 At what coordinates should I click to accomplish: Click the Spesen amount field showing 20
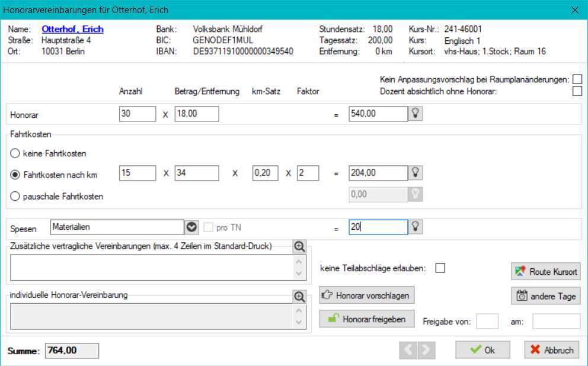pyautogui.click(x=378, y=227)
